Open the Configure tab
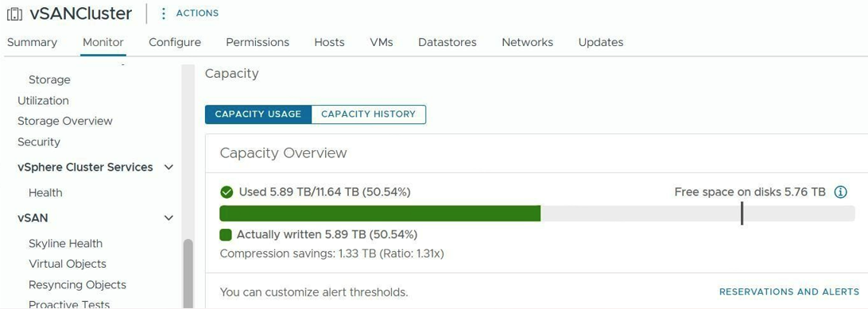 coord(175,43)
